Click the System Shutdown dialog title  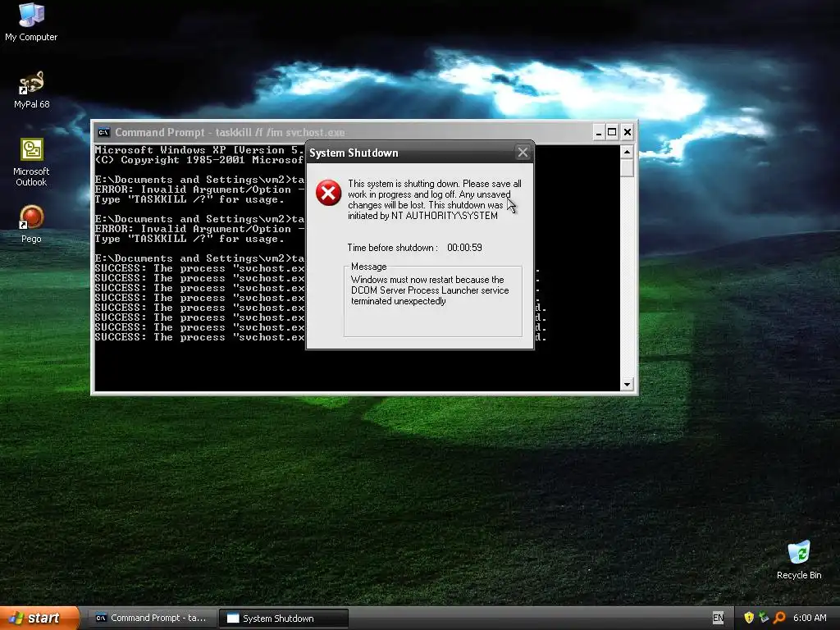[354, 153]
